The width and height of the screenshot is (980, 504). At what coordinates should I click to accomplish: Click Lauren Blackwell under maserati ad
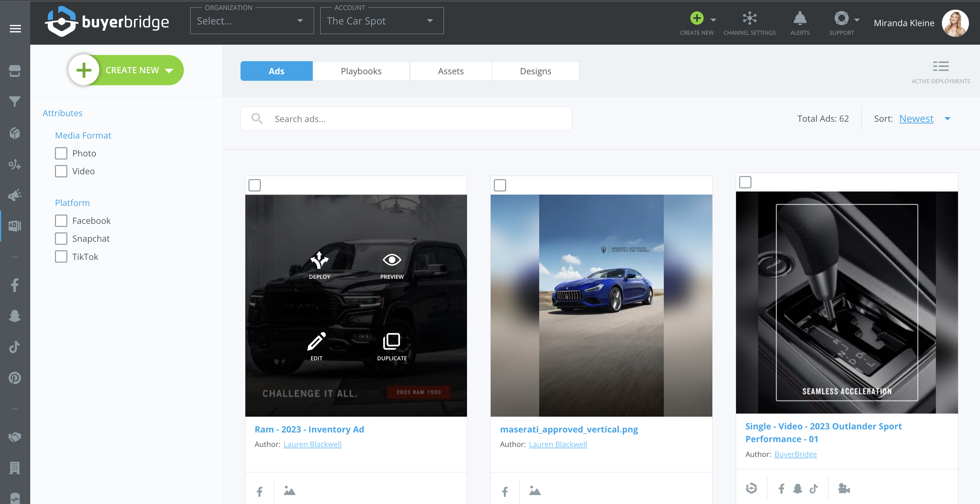tap(558, 444)
